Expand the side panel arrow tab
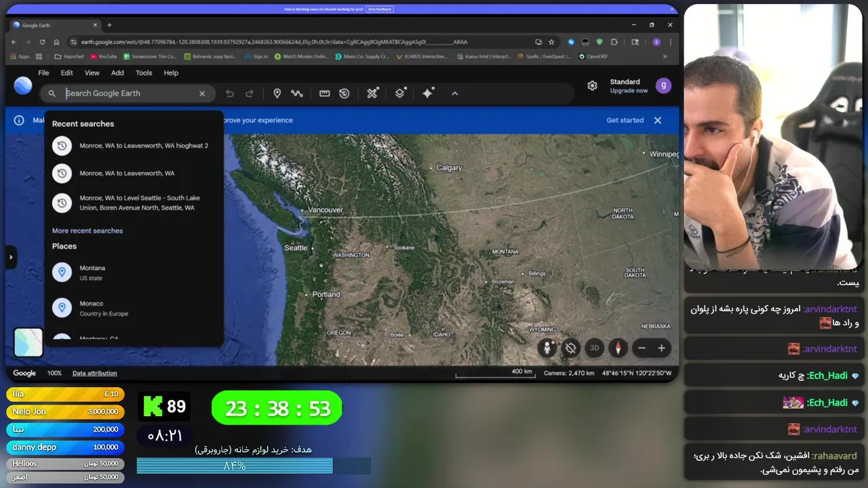Viewport: 868px width, 488px height. 11,258
